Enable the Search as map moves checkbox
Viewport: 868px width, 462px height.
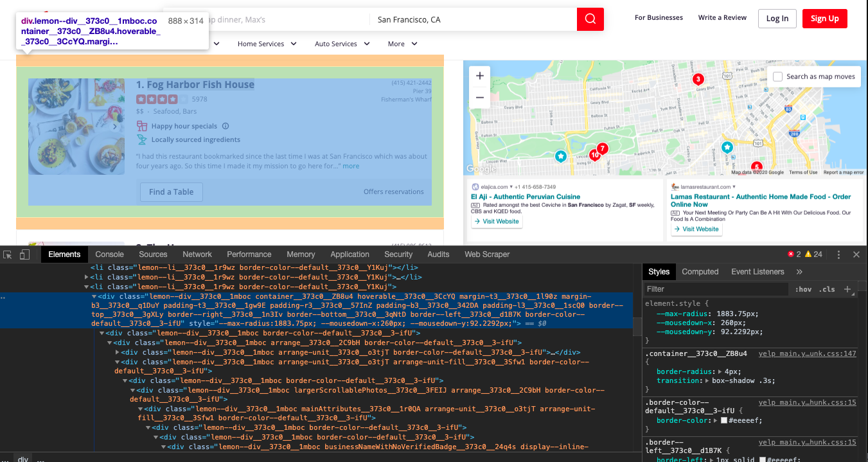point(777,76)
